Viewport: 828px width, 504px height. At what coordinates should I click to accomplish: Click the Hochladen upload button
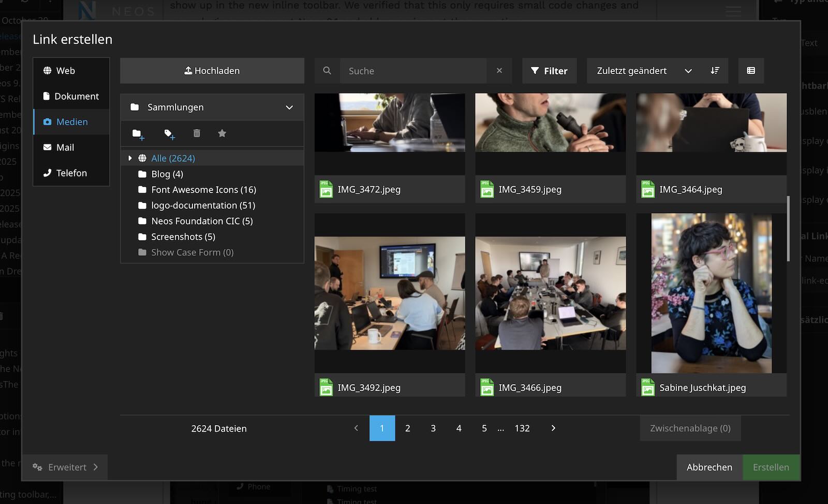(x=212, y=71)
